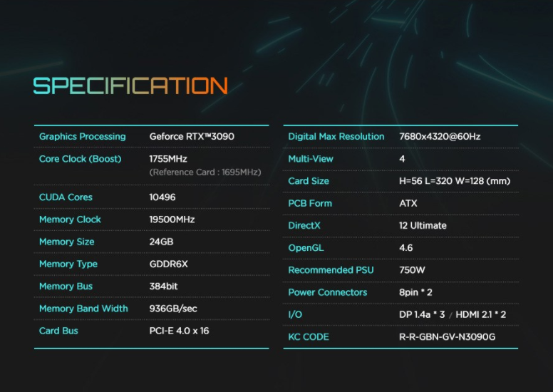
Task: Click the PCI-E 4.0 x 16 value
Action: point(179,331)
